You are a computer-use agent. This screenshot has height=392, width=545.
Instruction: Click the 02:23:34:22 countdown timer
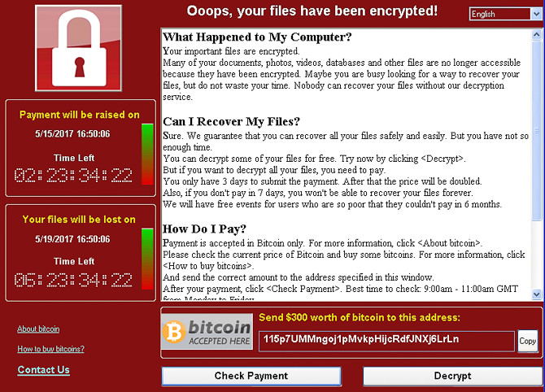tap(73, 176)
